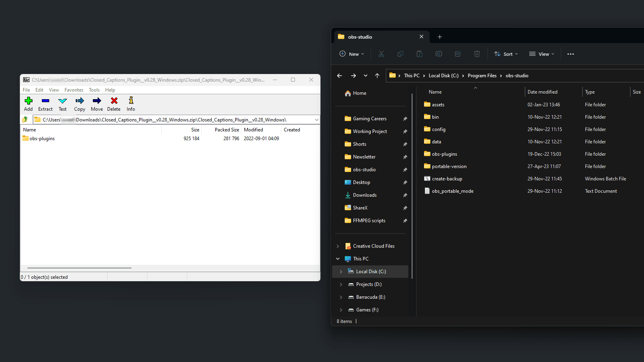Open 7-Zip address path dropdown
Image resolution: width=644 pixels, height=362 pixels.
pyautogui.click(x=316, y=120)
